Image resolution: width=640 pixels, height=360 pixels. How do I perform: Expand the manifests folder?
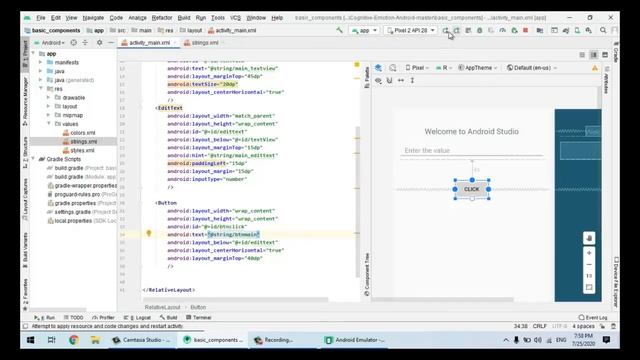pyautogui.click(x=40, y=62)
